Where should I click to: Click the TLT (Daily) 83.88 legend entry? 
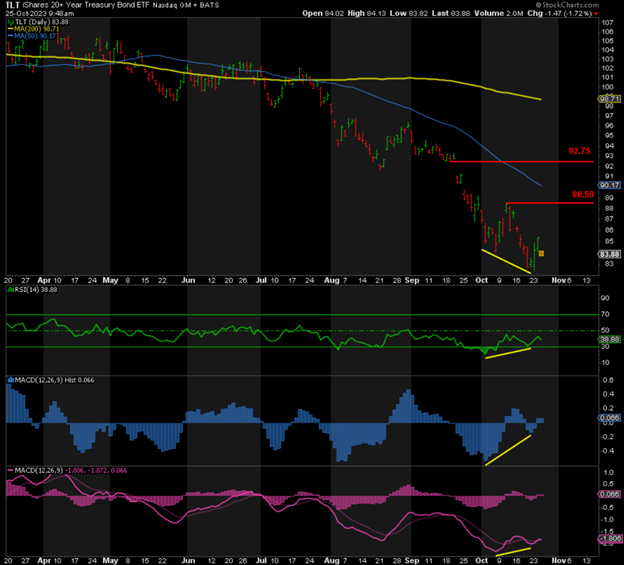[41, 22]
